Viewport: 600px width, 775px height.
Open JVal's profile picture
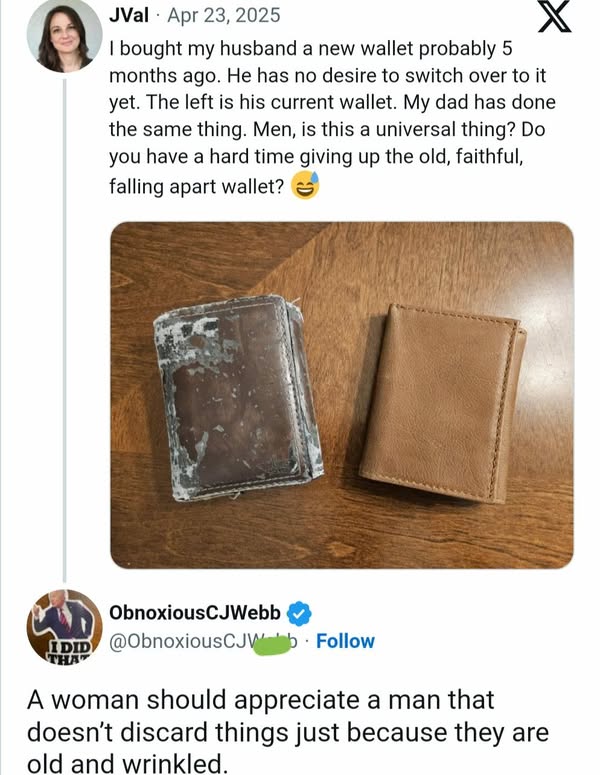(64, 36)
